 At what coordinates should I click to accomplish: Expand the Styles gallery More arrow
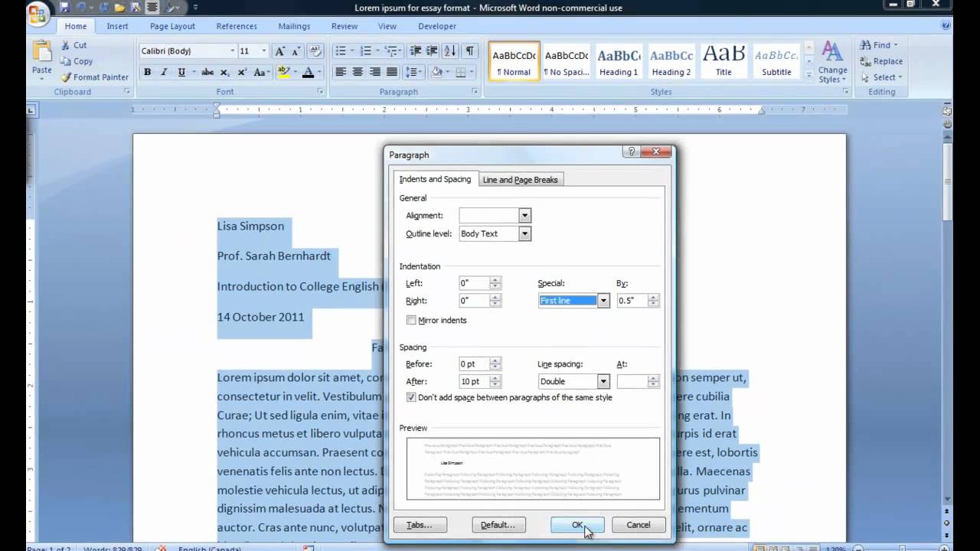click(x=809, y=76)
